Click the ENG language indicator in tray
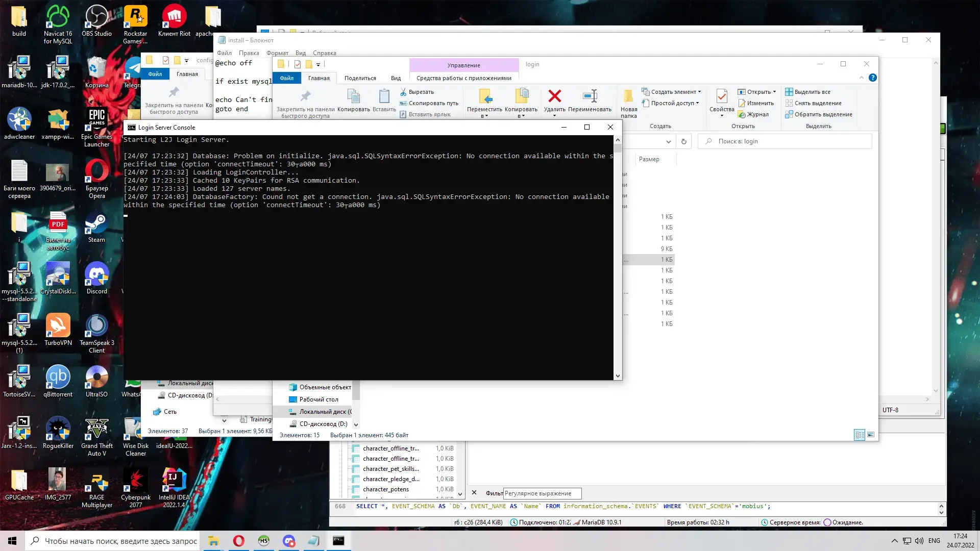 (934, 541)
